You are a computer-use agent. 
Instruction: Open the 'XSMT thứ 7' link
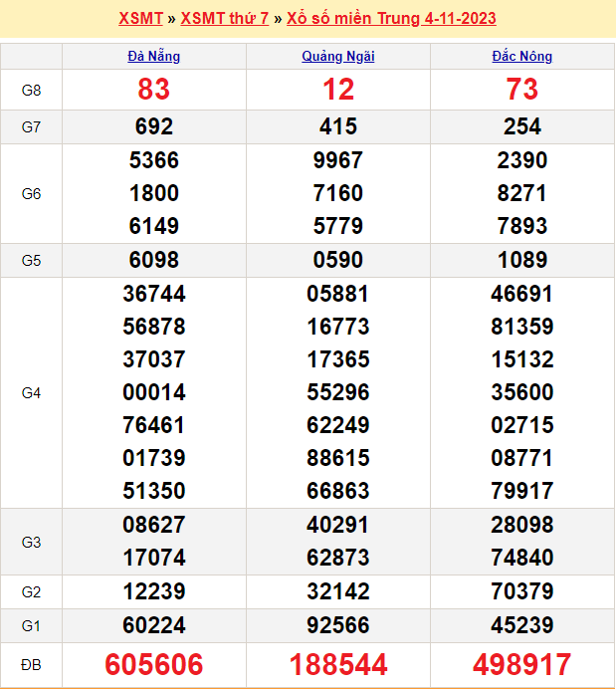click(224, 18)
